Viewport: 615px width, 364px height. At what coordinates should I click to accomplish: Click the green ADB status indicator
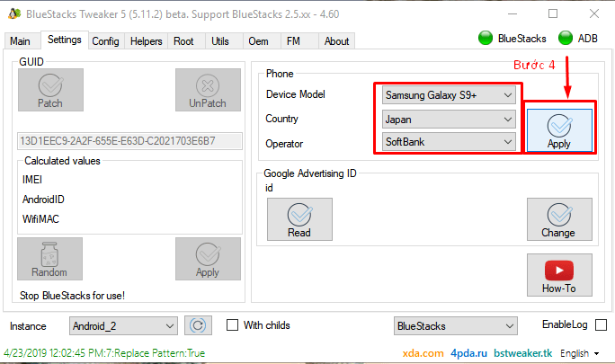566,38
